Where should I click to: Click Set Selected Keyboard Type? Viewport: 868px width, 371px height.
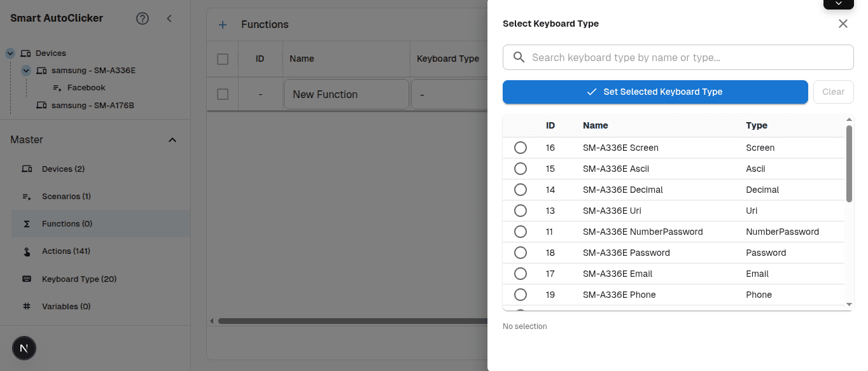point(655,92)
